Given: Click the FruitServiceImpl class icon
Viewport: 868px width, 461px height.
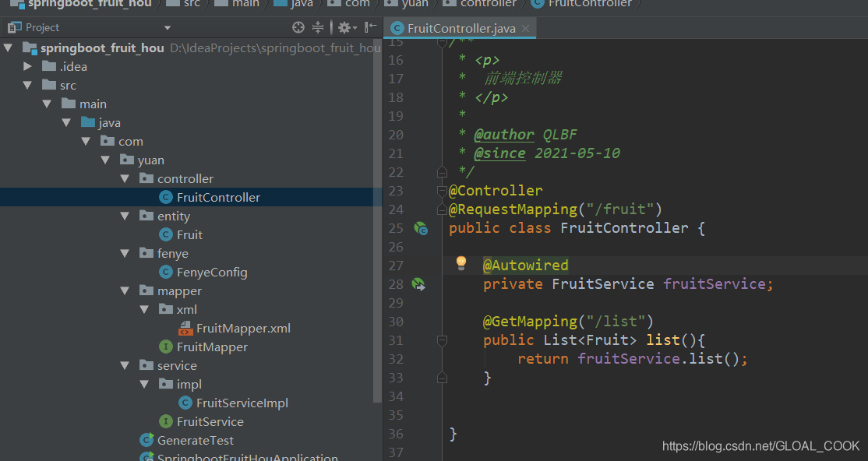Looking at the screenshot, I should 185,403.
